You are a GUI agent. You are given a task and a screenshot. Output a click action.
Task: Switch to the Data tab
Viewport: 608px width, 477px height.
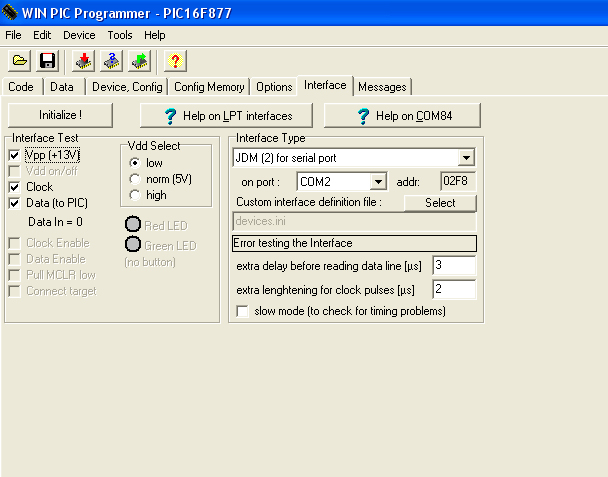pos(62,87)
